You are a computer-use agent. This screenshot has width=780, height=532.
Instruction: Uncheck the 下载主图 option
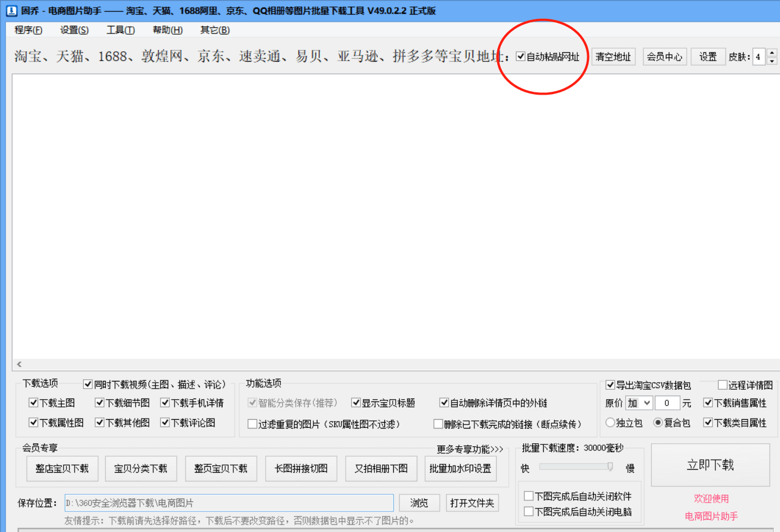[x=34, y=403]
